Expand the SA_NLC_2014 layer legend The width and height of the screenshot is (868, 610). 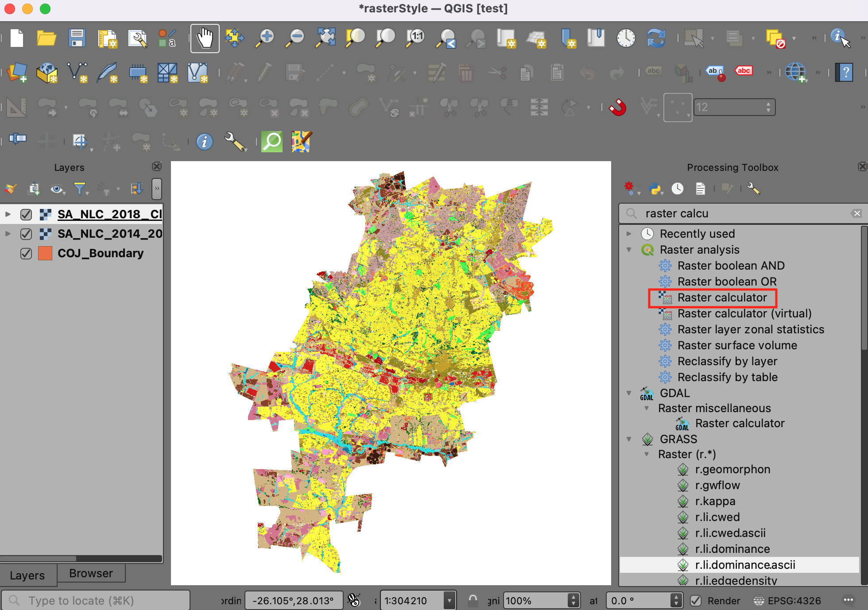point(8,234)
